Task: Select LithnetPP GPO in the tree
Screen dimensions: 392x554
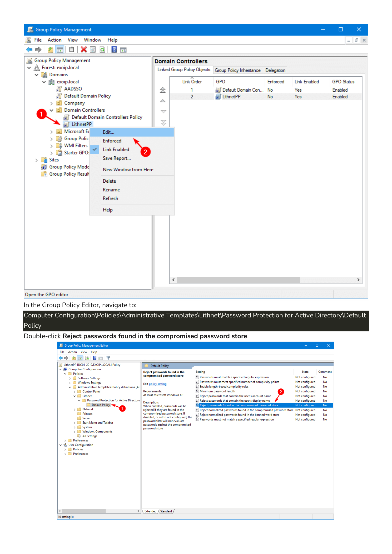Action: tap(82, 124)
